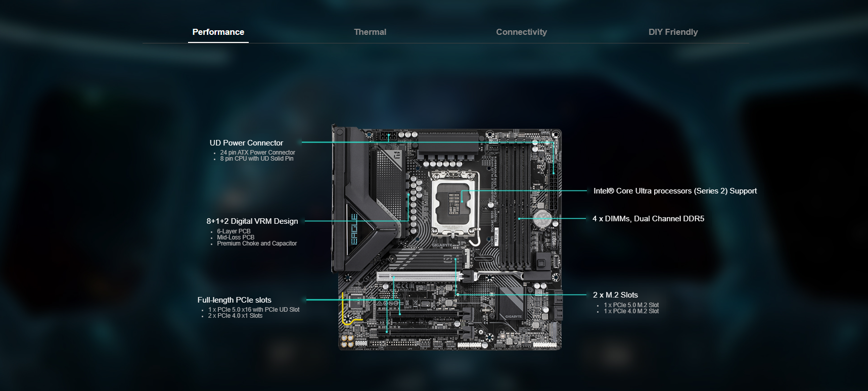
Task: Click '1 x PCIe 5.0 M.2 Slot' bullet
Action: 631,305
